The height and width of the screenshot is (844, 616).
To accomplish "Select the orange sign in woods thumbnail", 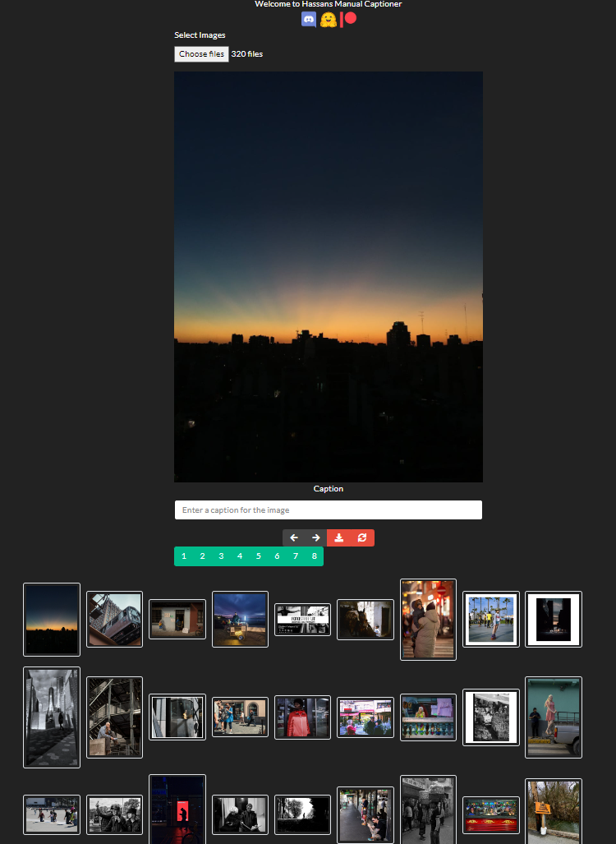I will 554,812.
